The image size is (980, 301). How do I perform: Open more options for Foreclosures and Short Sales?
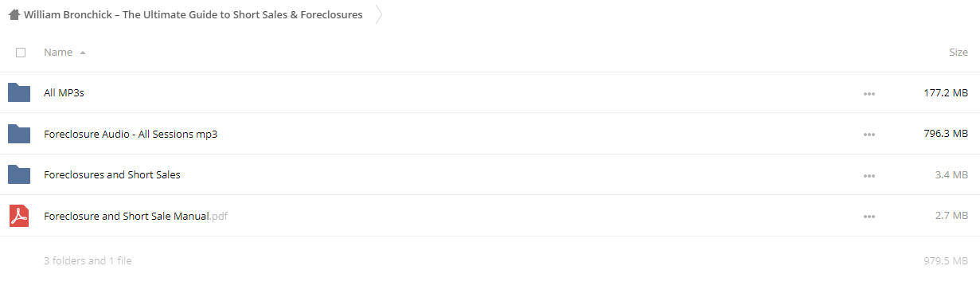(x=869, y=176)
